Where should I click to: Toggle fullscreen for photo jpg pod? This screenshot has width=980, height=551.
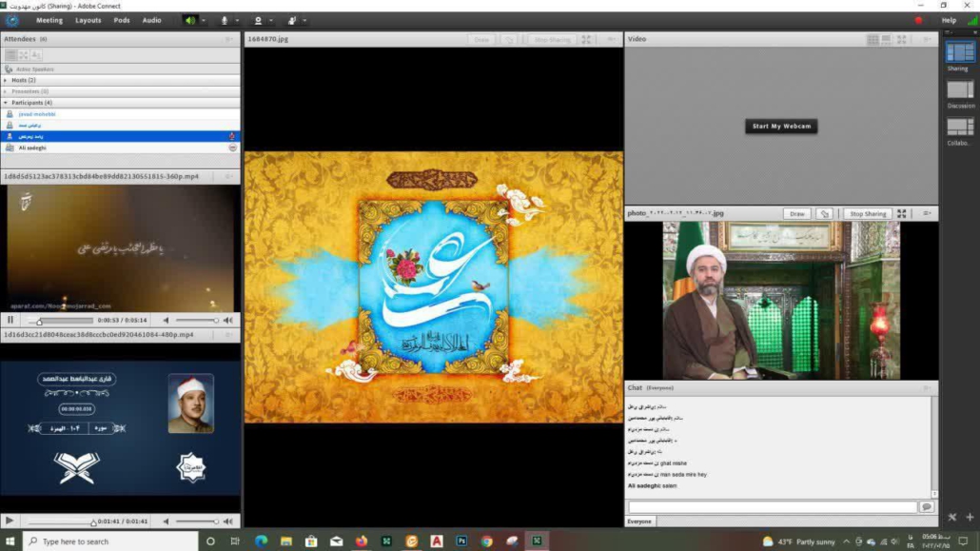click(902, 213)
